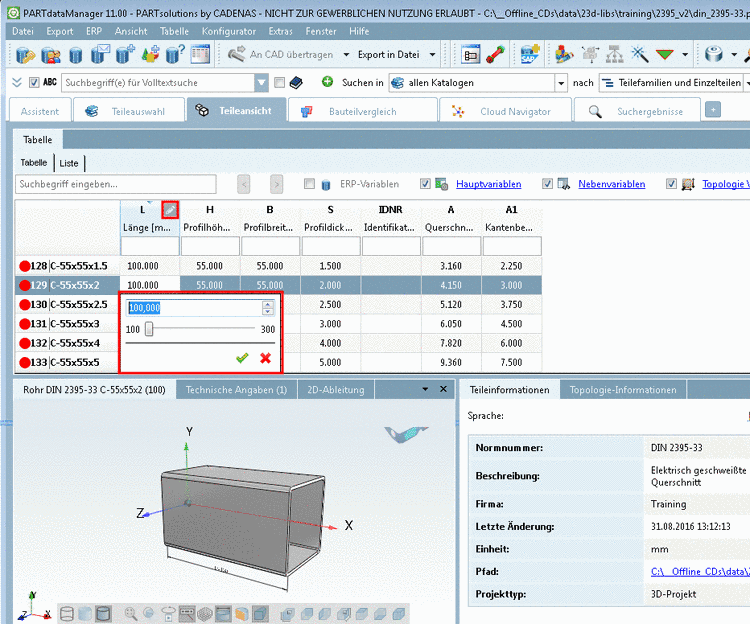Toggle the ERP-Variablen checkbox

click(x=310, y=184)
